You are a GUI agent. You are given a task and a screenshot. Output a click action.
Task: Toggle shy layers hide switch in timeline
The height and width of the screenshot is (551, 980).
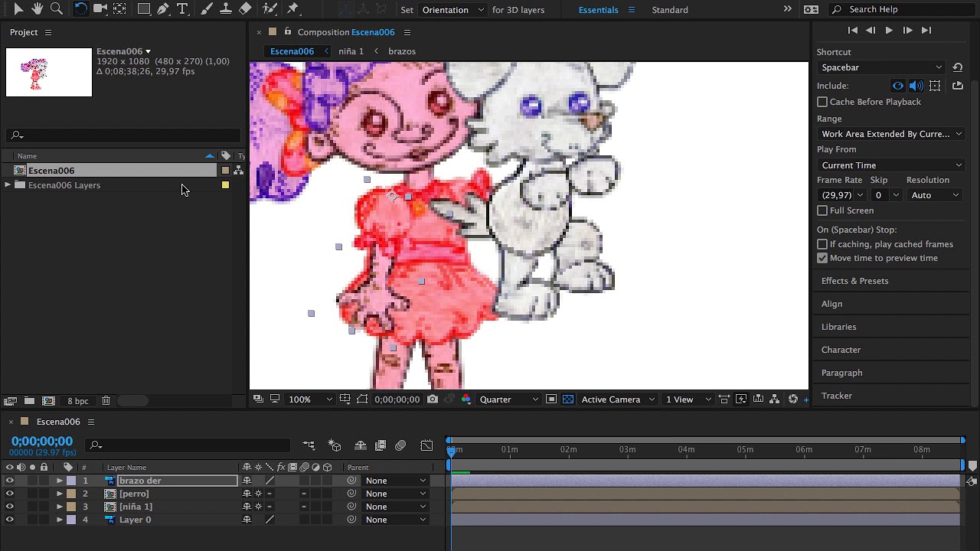pyautogui.click(x=361, y=445)
